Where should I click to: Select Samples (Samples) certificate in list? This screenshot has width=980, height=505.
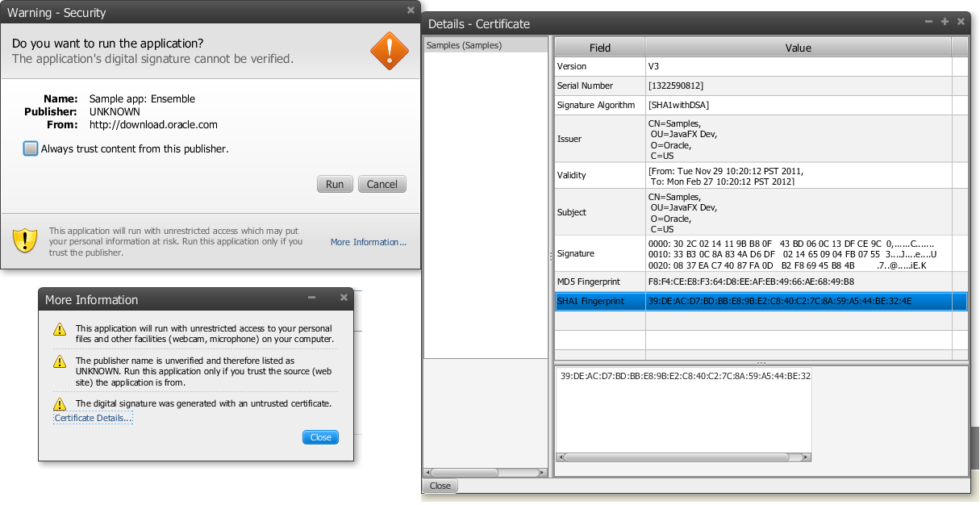(x=465, y=45)
